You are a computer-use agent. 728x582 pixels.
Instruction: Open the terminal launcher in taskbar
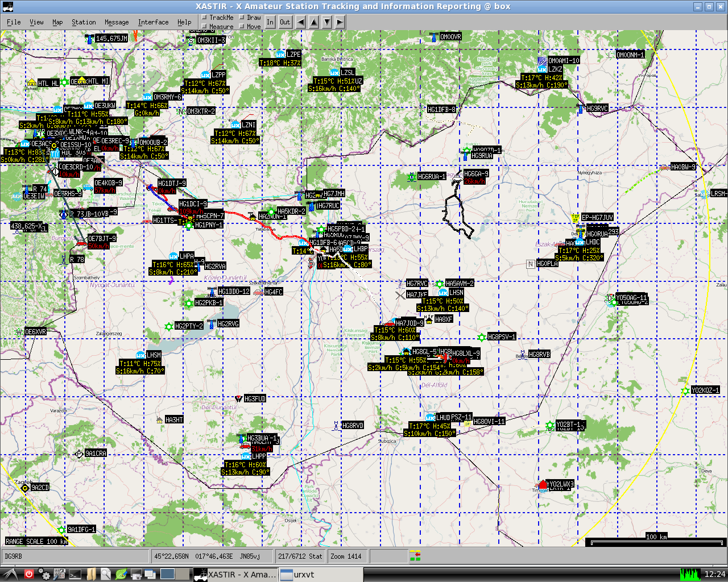coord(75,574)
